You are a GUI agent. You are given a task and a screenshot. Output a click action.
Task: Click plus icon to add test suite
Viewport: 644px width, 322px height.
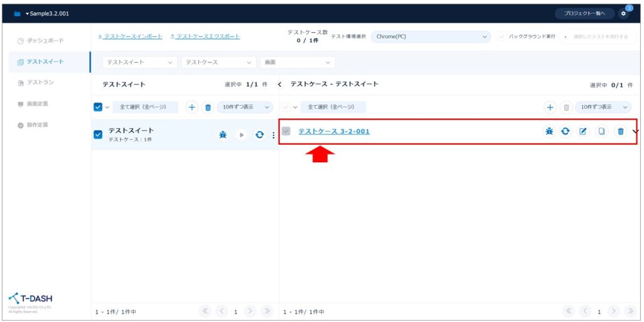click(192, 108)
